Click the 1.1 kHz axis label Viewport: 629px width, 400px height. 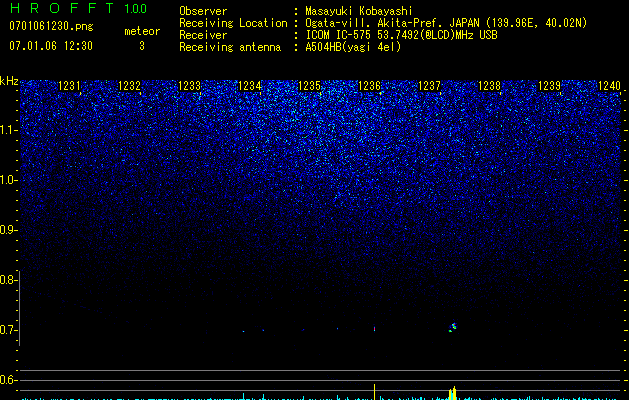click(x=7, y=130)
